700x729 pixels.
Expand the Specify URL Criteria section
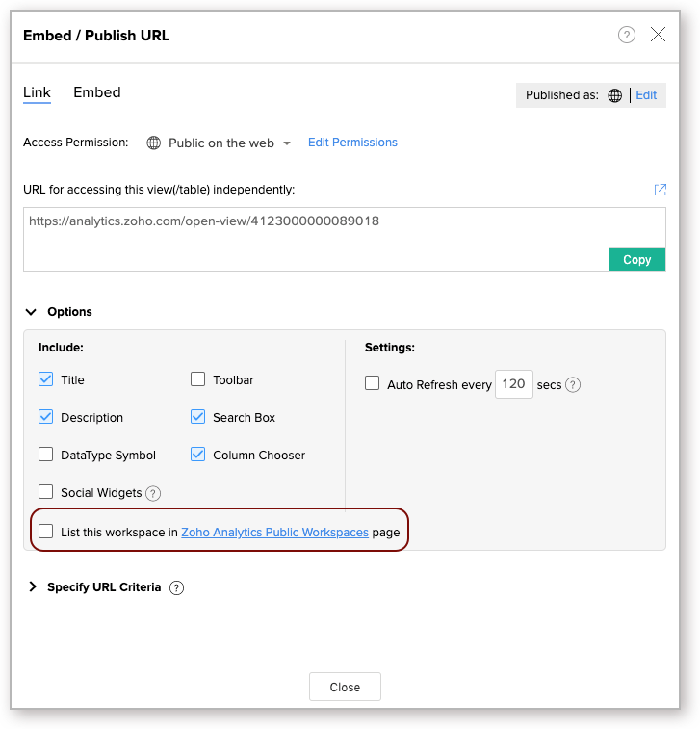tap(32, 586)
